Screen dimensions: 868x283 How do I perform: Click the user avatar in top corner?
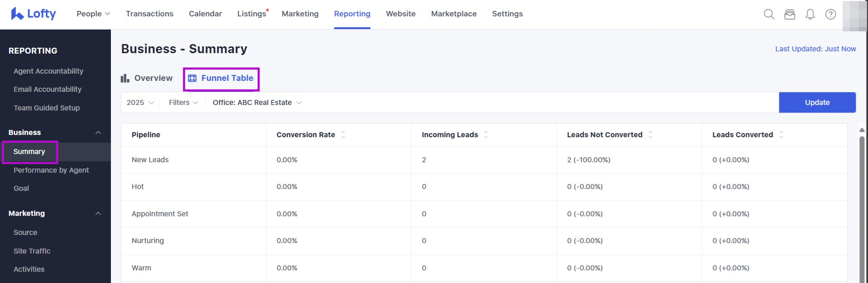854,15
